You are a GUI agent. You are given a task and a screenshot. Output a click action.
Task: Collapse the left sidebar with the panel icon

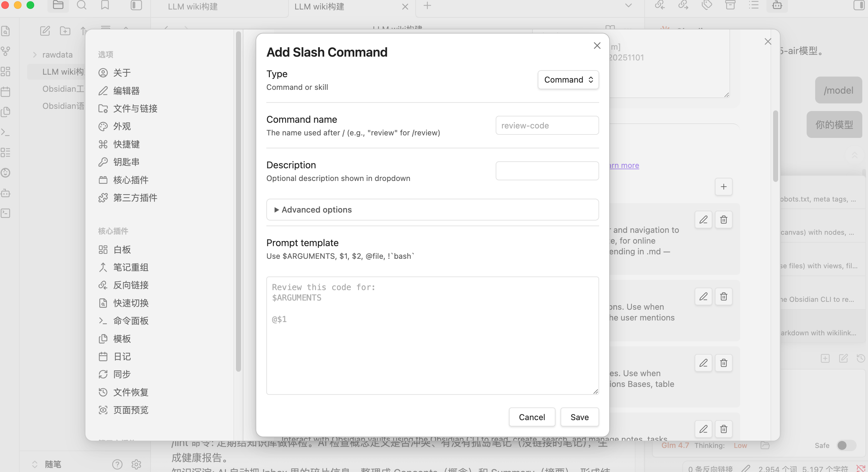[x=136, y=5]
